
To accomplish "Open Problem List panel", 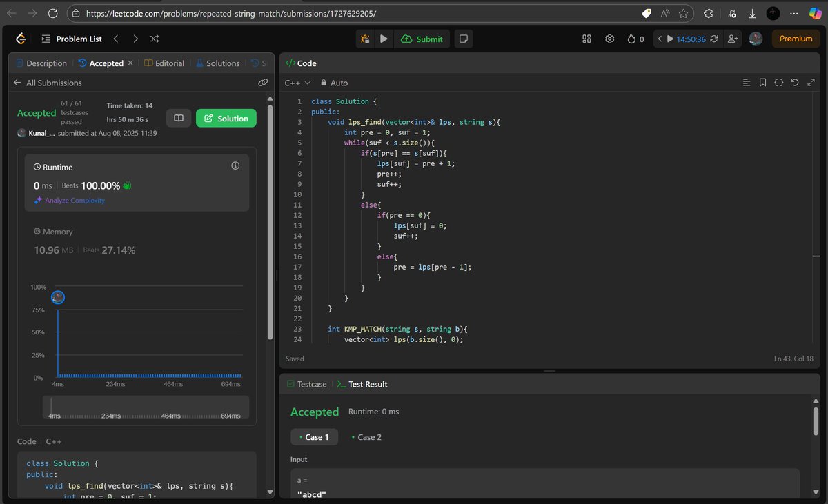I will (71, 39).
